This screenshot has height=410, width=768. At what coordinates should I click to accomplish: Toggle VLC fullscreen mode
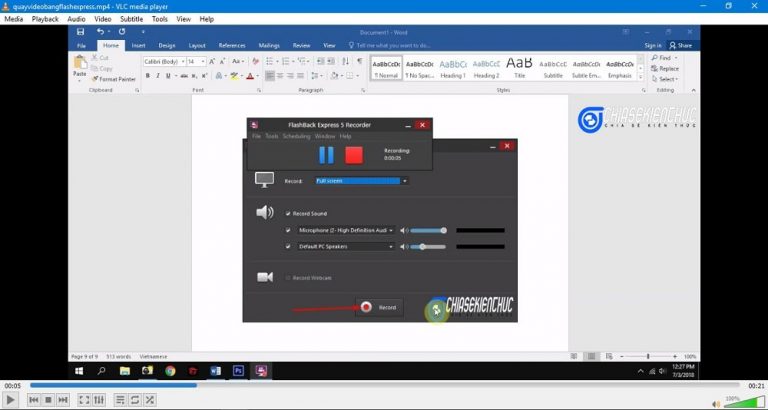click(84, 400)
